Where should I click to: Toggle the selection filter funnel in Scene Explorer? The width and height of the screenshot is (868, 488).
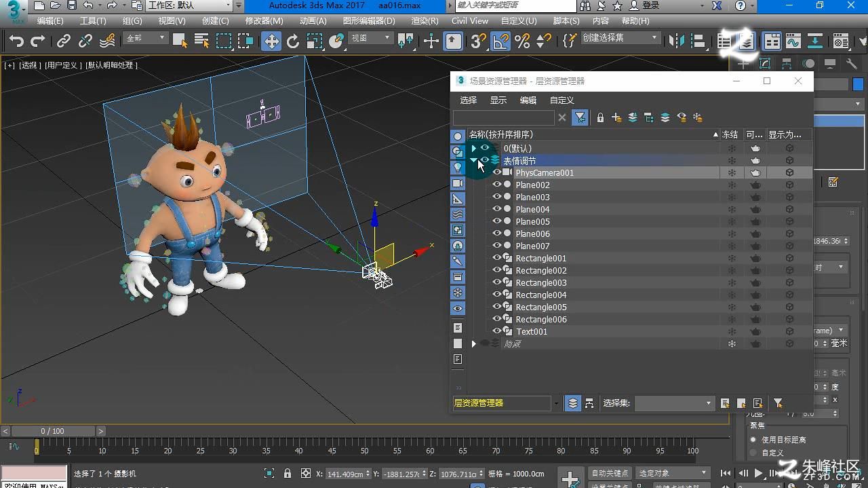[580, 117]
